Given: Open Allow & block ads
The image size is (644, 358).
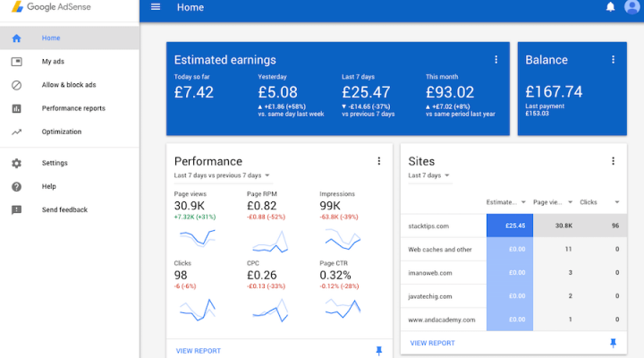Looking at the screenshot, I should pyautogui.click(x=70, y=85).
